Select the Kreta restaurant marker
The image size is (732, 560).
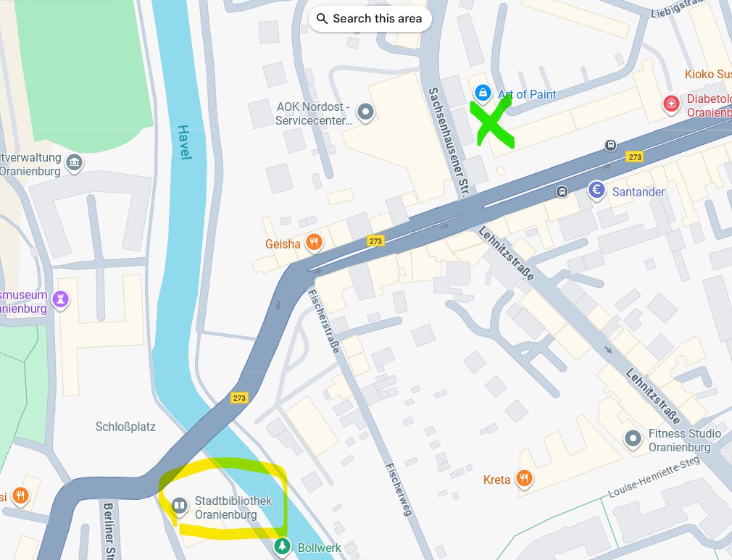click(524, 479)
